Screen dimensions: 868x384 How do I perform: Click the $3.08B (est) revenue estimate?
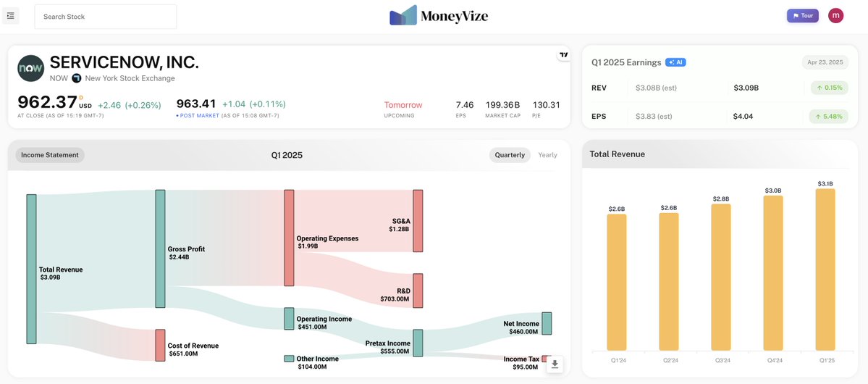656,88
